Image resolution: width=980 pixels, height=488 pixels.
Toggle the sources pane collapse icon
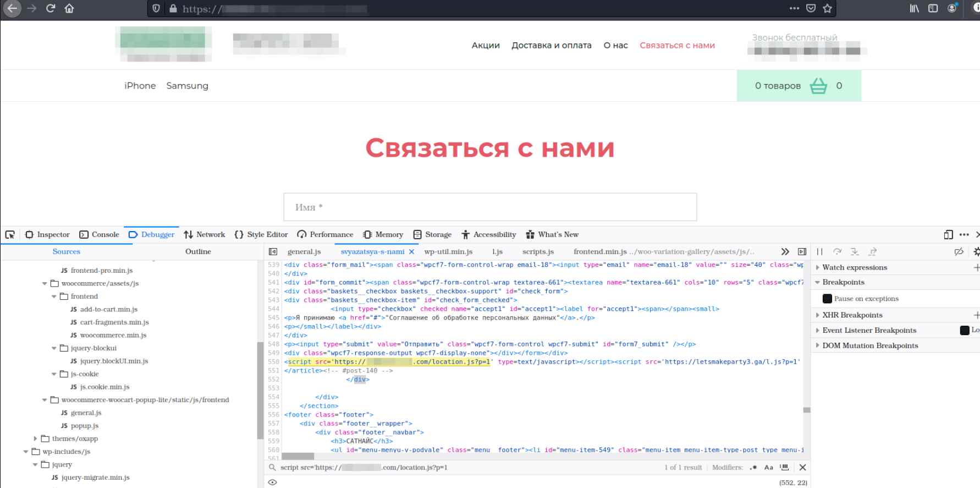[273, 251]
